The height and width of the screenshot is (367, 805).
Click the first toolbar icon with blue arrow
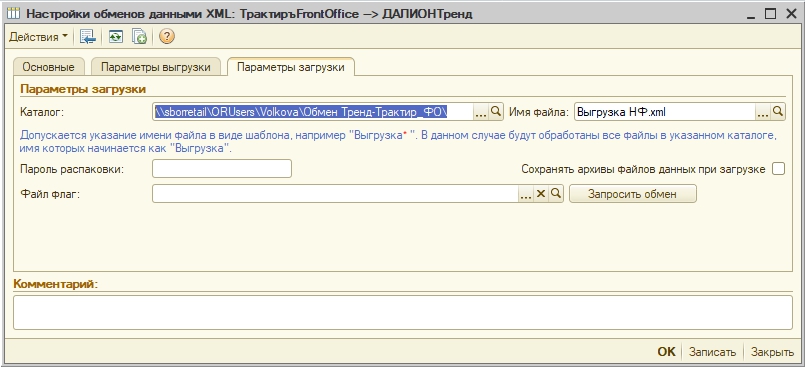(88, 36)
